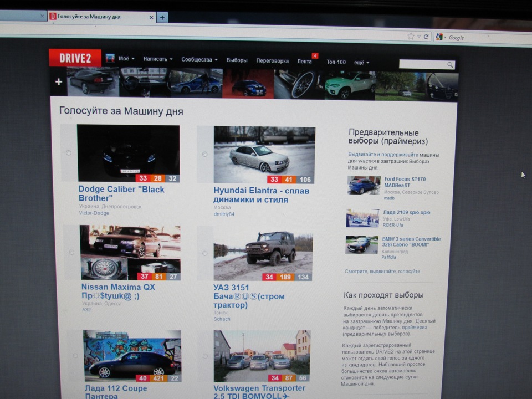Open the bookmark star dropdown arrow
The image size is (532, 399).
click(419, 37)
